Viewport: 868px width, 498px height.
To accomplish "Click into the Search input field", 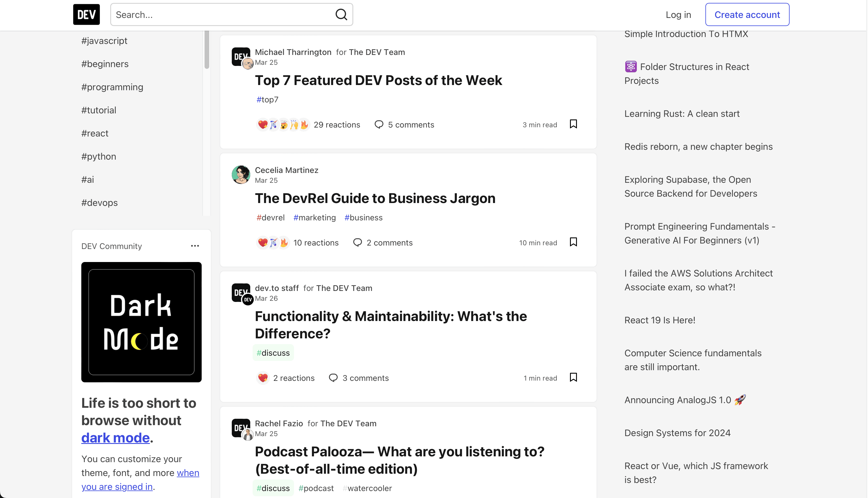I will pos(222,14).
